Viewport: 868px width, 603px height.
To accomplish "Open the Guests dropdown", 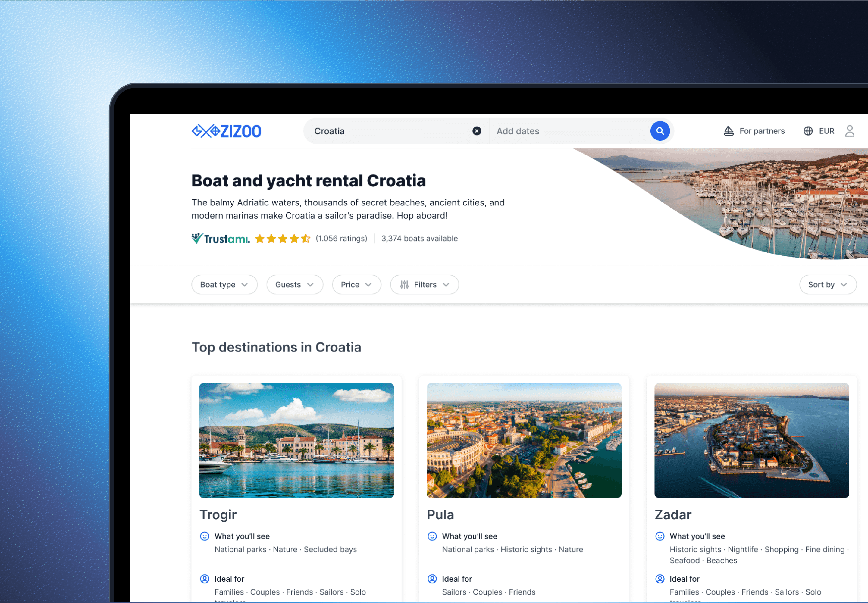I will click(x=295, y=285).
